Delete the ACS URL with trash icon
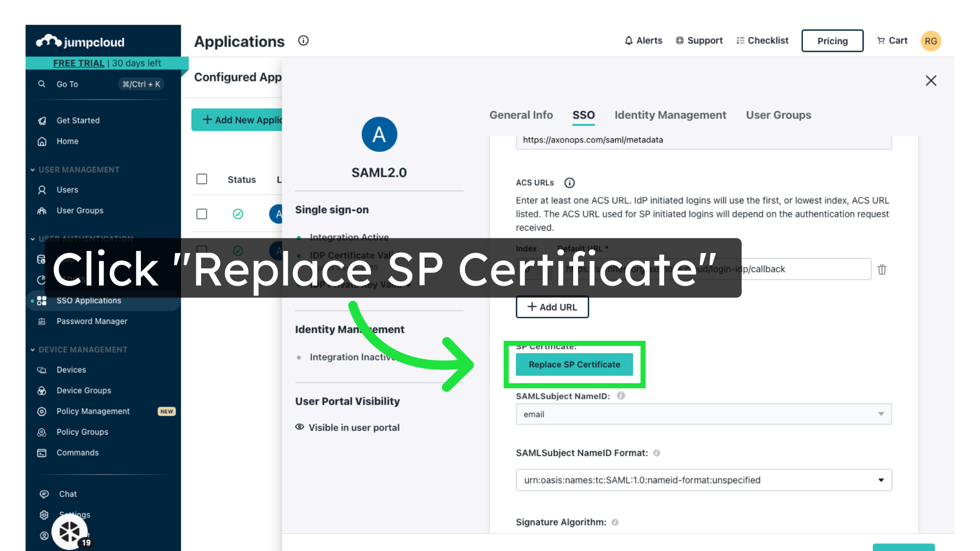 coord(881,269)
